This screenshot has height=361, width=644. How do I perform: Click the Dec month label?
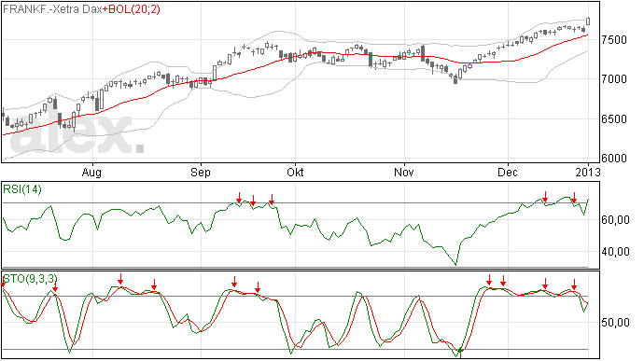508,172
